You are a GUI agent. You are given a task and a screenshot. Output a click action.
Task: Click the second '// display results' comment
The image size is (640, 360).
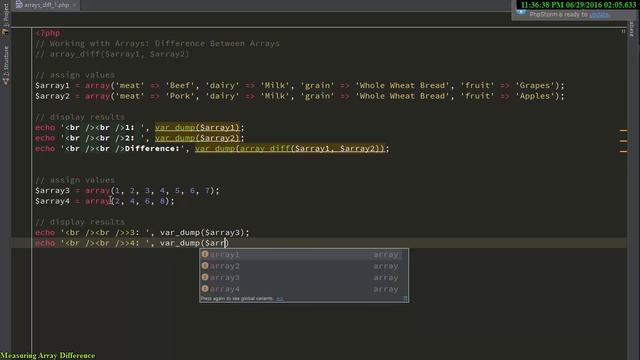pos(80,222)
